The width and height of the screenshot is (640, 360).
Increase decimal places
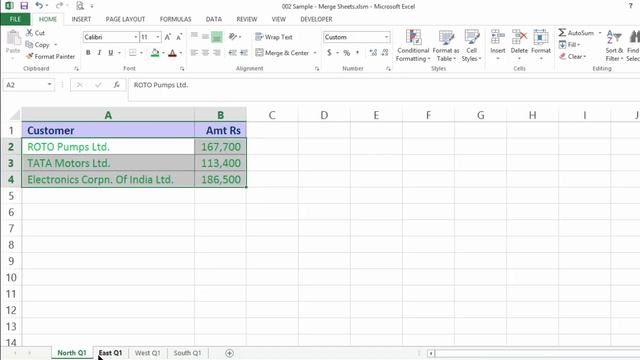[373, 53]
